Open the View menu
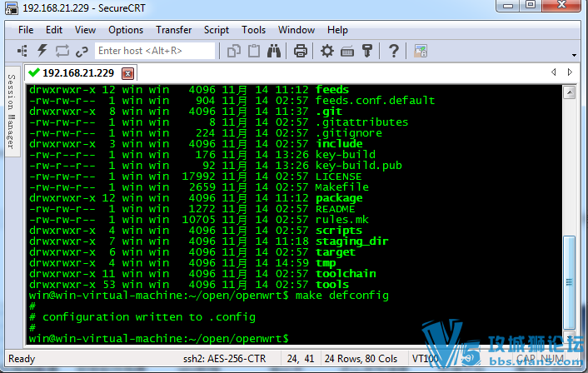This screenshot has height=373, width=588. tap(85, 30)
